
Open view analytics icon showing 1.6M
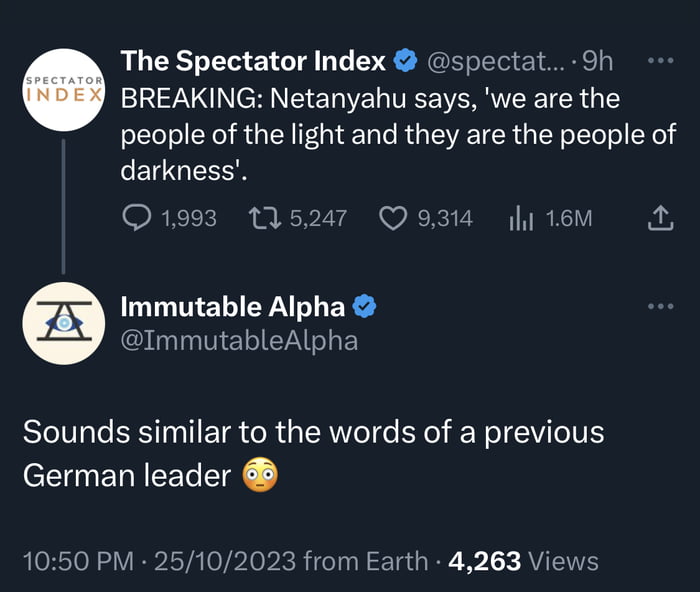coord(520,218)
